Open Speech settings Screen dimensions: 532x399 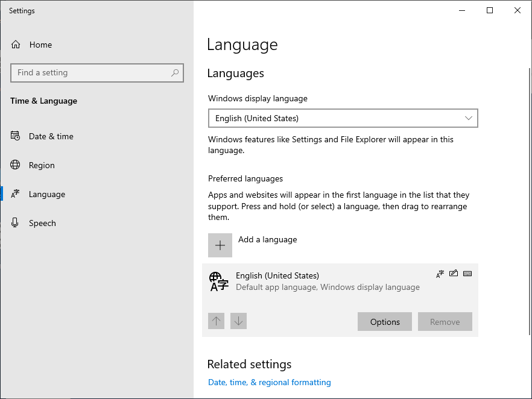[97, 223]
